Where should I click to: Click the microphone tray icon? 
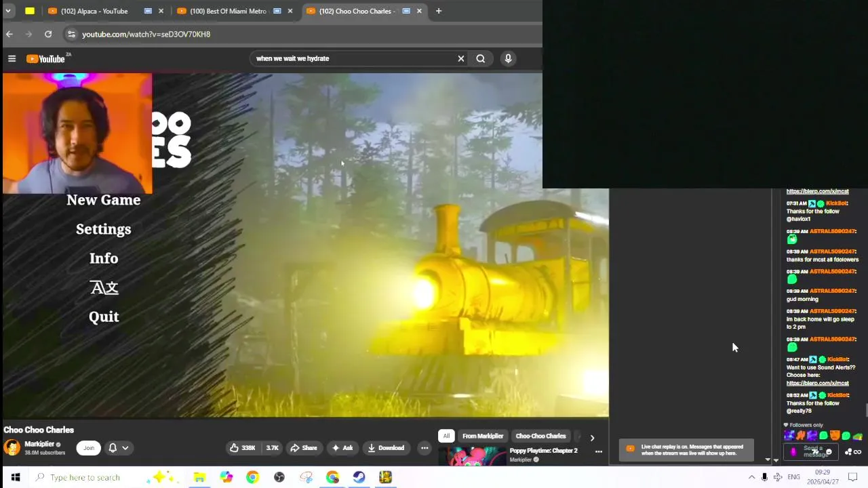tap(764, 477)
